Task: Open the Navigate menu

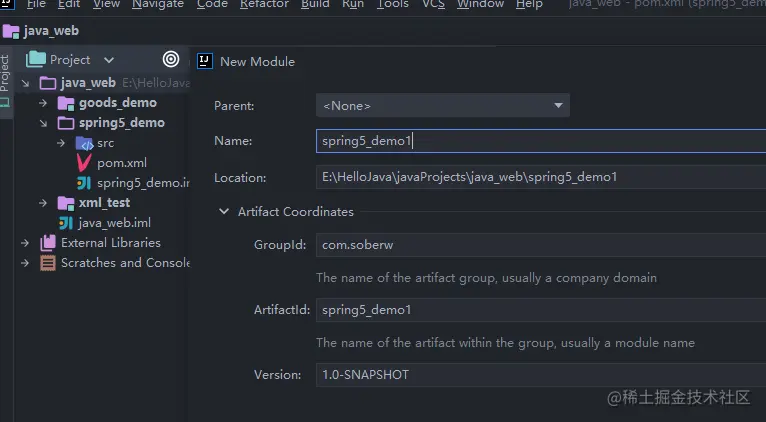Action: (x=158, y=4)
